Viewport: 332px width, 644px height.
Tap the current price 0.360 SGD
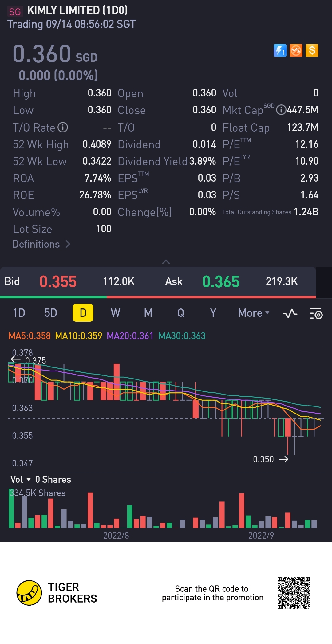pos(55,53)
